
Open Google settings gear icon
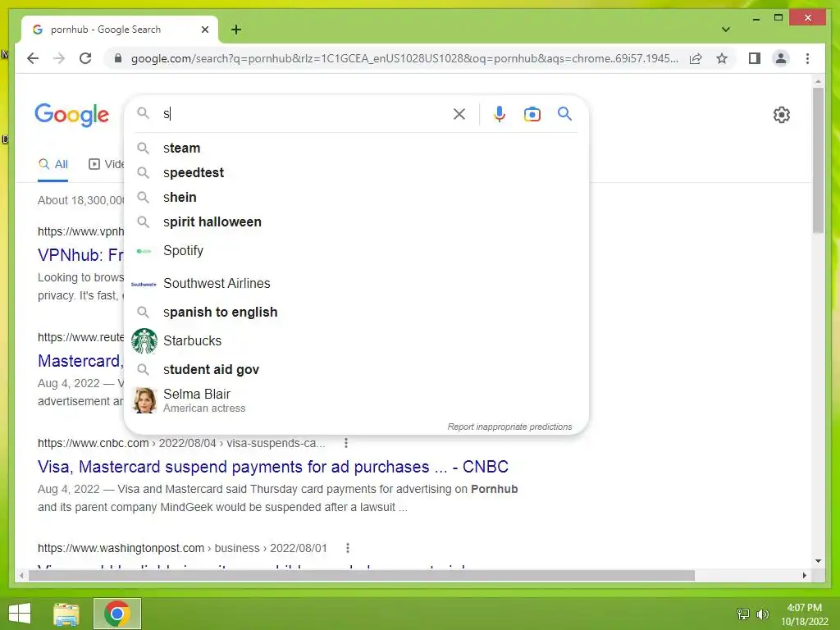click(x=781, y=115)
